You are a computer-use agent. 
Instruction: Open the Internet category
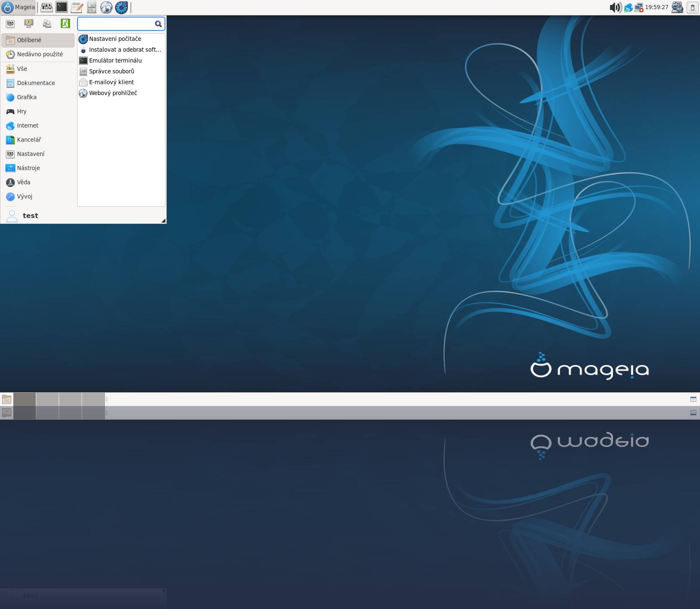pos(38,125)
